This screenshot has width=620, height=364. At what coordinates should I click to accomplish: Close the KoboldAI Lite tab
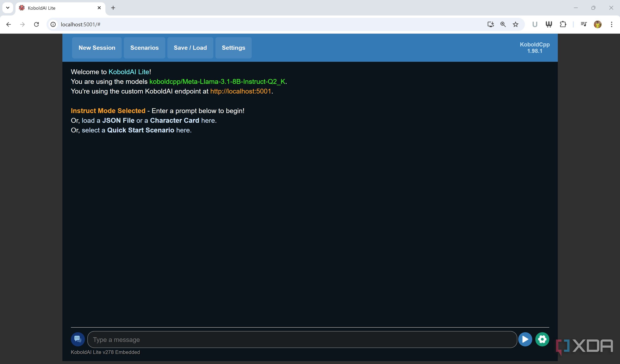(x=99, y=8)
